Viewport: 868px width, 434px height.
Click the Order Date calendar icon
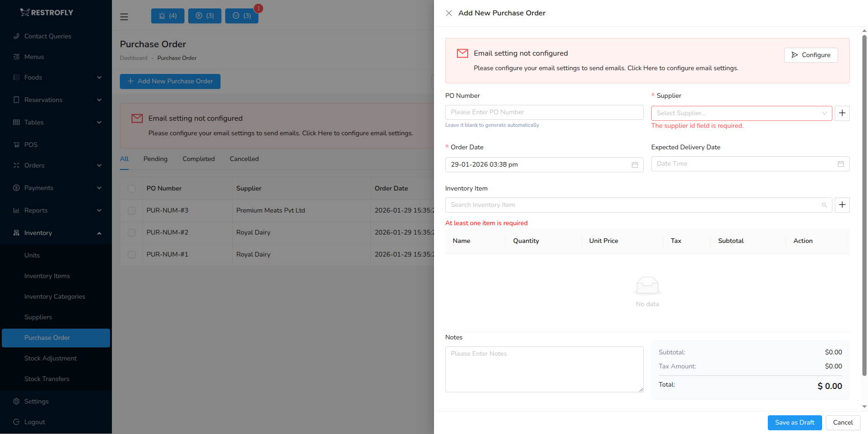(x=634, y=164)
